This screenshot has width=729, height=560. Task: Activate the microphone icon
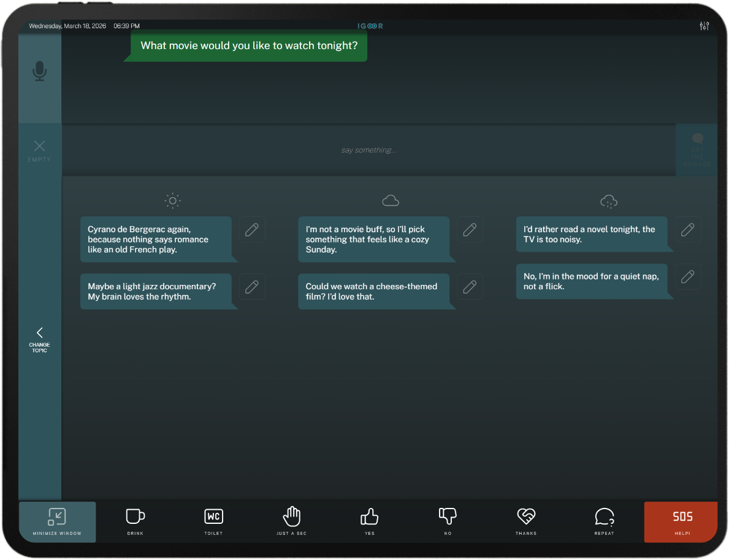tap(39, 71)
